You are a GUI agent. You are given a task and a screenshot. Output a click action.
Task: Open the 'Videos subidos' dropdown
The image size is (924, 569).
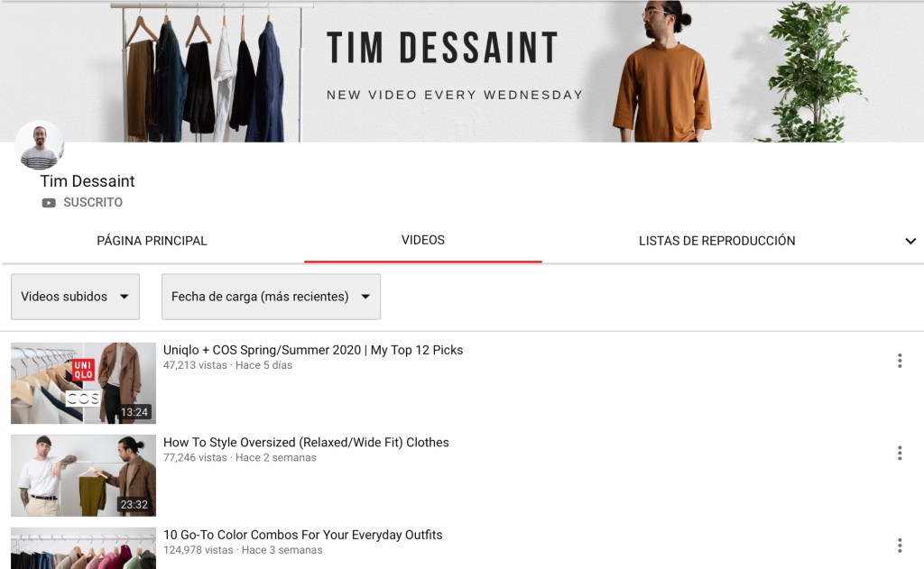[75, 297]
